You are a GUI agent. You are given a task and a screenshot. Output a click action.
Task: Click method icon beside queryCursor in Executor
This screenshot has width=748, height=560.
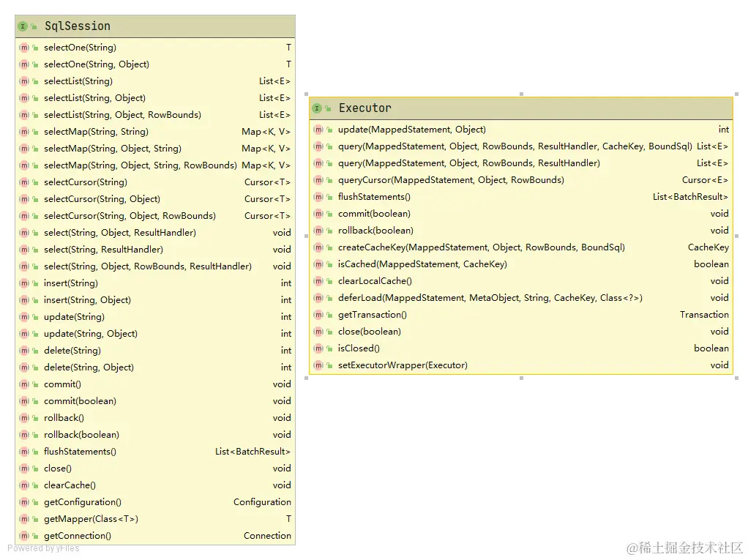point(318,180)
